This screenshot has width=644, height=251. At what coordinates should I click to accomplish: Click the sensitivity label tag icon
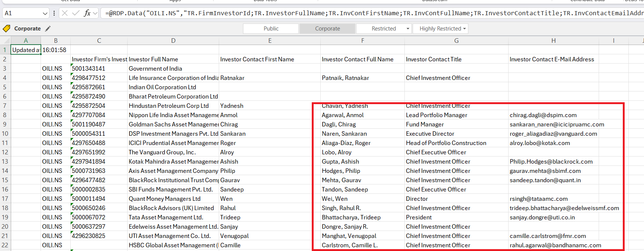[x=6, y=29]
